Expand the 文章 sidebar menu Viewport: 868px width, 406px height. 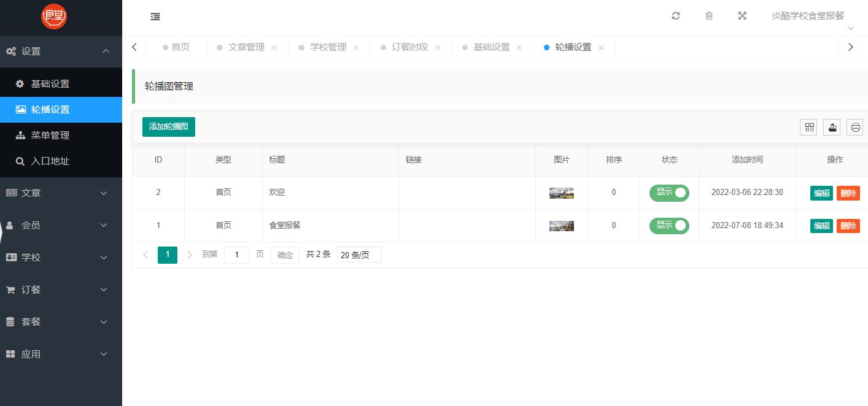[61, 193]
